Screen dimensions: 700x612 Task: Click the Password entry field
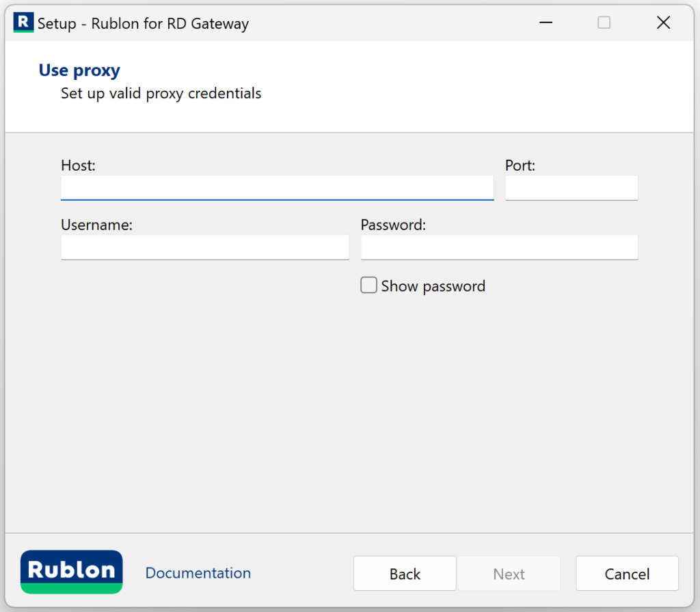point(499,247)
